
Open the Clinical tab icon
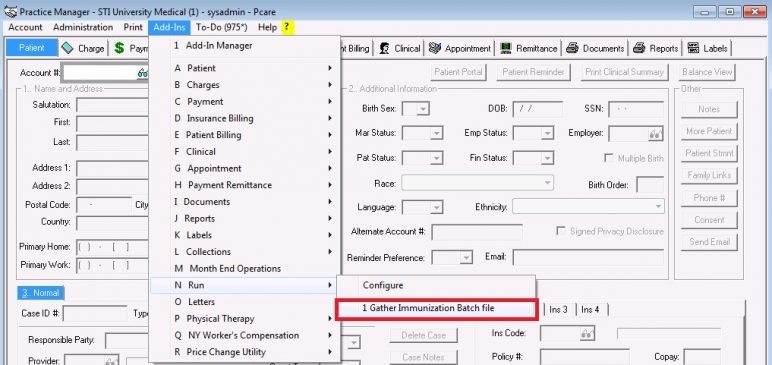point(385,48)
